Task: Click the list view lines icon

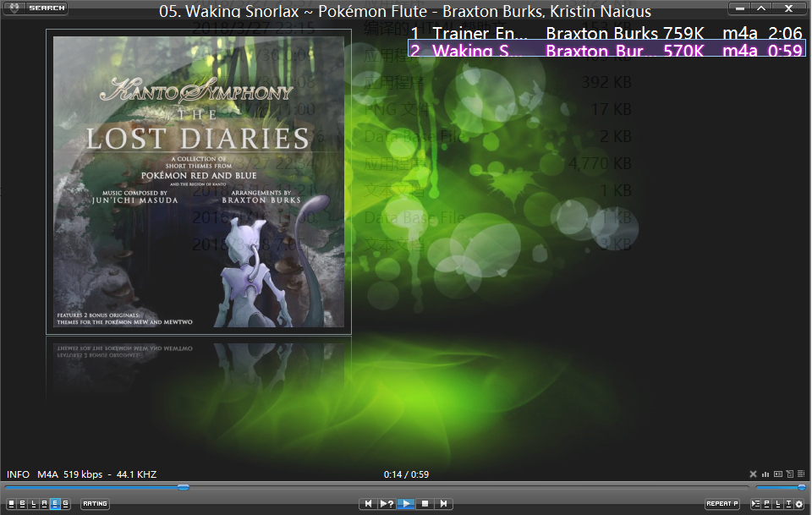Action: coord(801,474)
